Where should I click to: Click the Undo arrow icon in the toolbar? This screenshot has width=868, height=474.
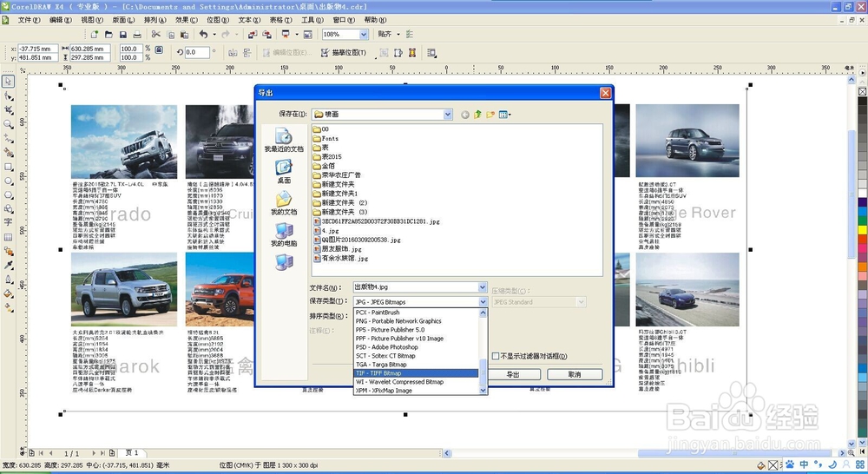pos(203,35)
